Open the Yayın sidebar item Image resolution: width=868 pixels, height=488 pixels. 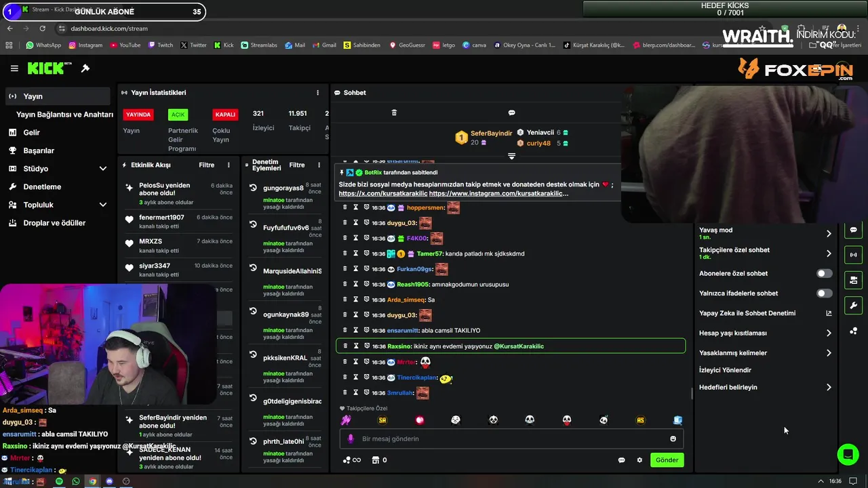(x=58, y=96)
